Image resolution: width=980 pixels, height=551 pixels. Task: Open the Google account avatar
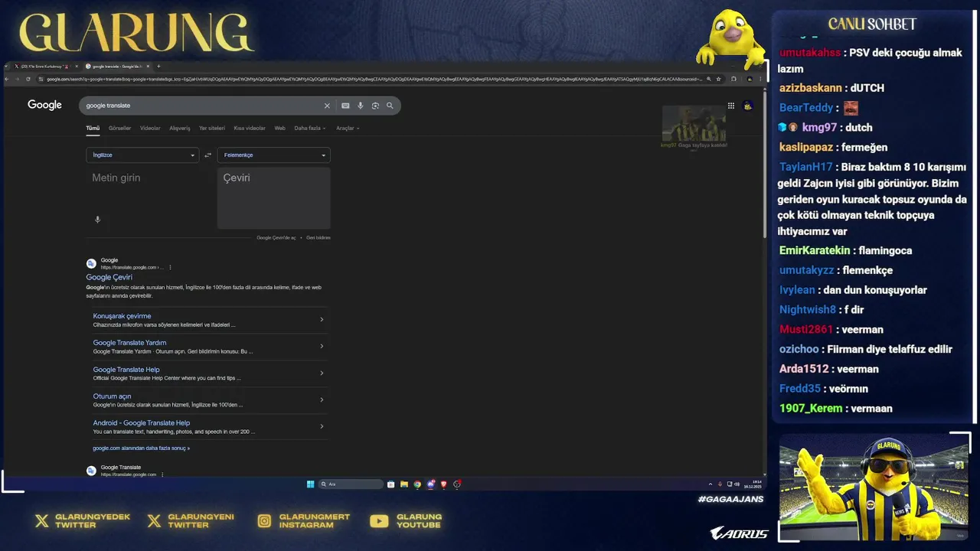748,106
